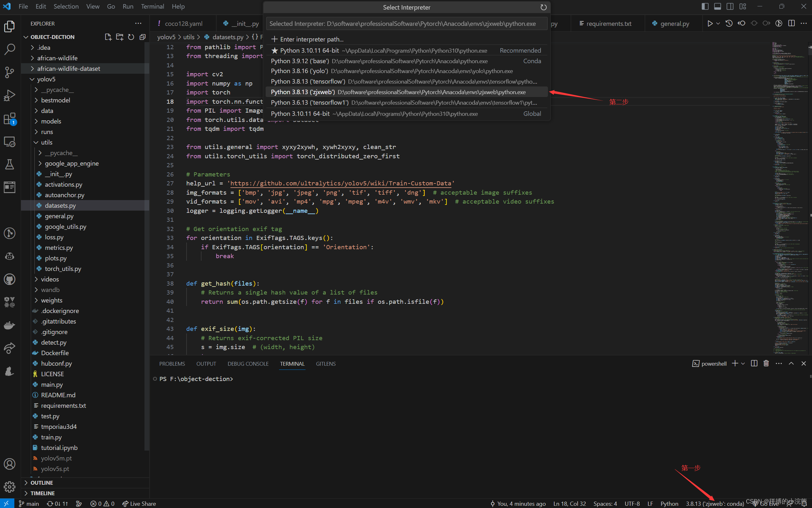The image size is (812, 508).
Task: Open the File menu
Action: [x=23, y=6]
